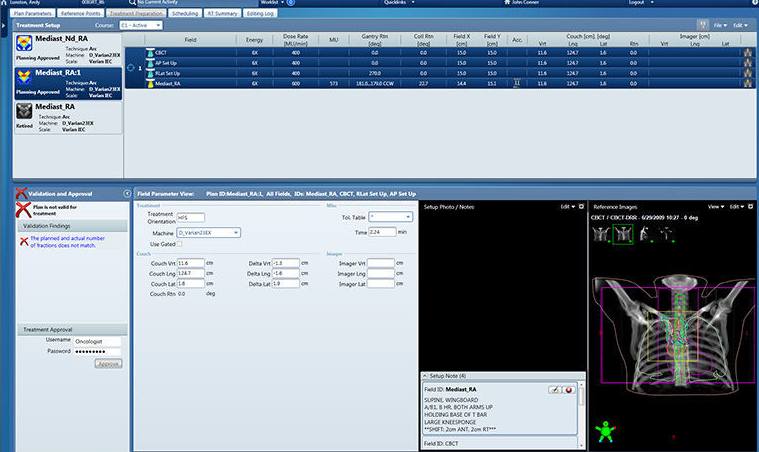Click the Couch Lng field
The width and height of the screenshot is (759, 452).
coord(190,273)
